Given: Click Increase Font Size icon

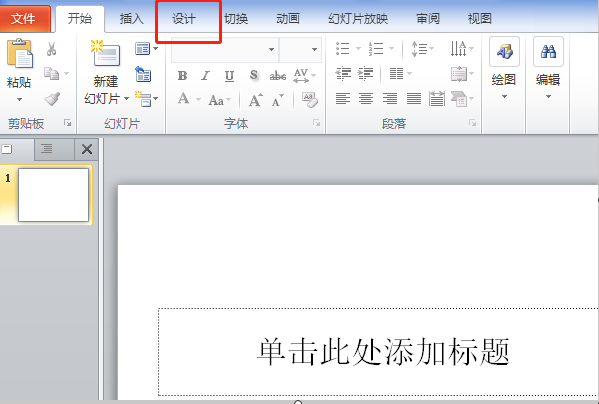Looking at the screenshot, I should pyautogui.click(x=255, y=100).
